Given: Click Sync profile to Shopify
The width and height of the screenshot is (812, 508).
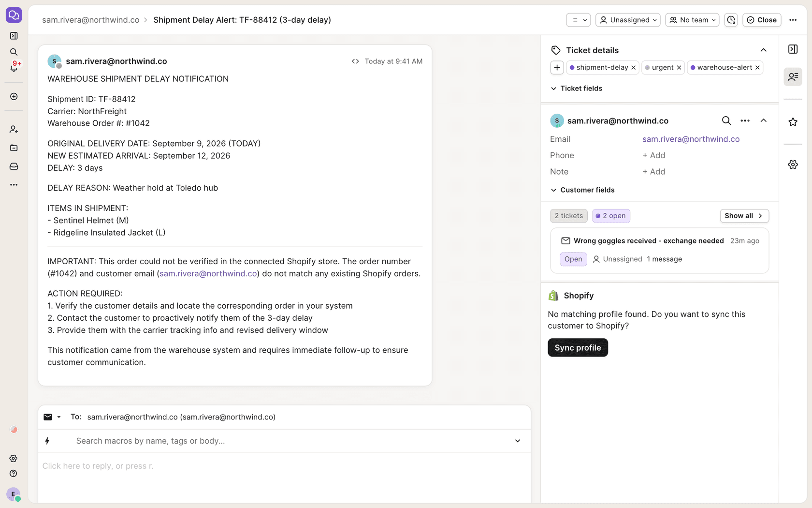Looking at the screenshot, I should click(x=578, y=348).
